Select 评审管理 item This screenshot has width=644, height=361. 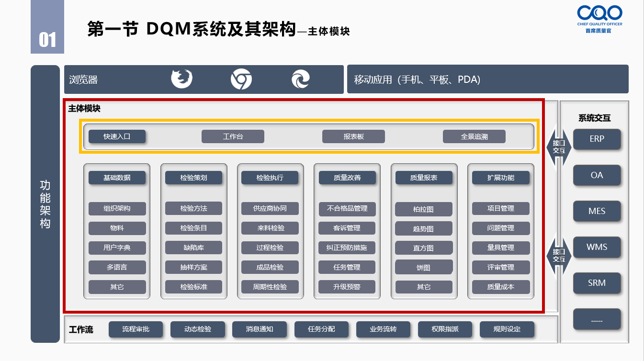[x=501, y=267]
